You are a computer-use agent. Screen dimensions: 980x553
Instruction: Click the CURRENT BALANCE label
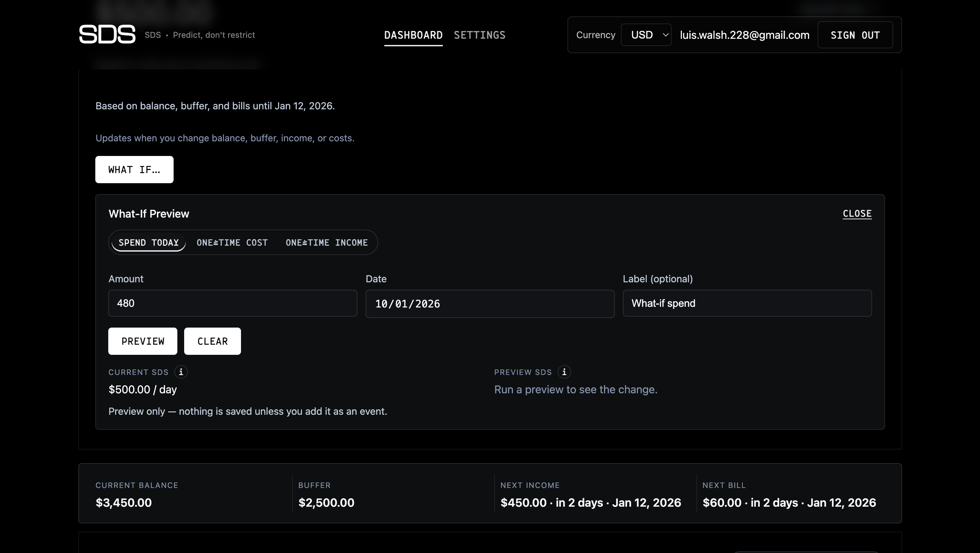pos(137,485)
